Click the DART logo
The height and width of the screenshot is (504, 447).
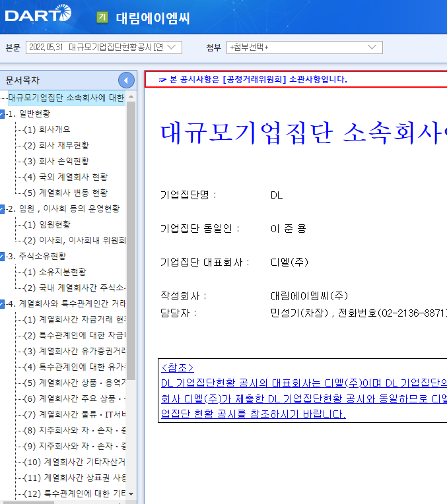tap(38, 13)
